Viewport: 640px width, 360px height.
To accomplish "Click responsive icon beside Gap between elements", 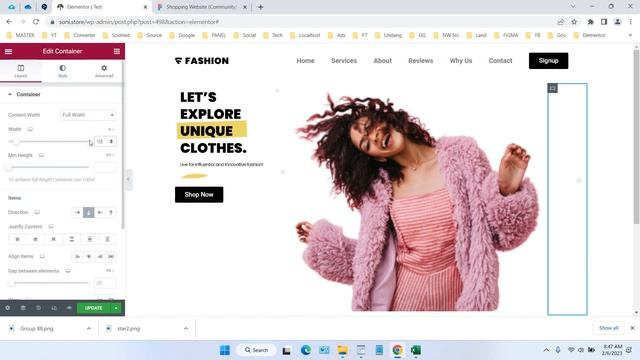I will (68, 271).
